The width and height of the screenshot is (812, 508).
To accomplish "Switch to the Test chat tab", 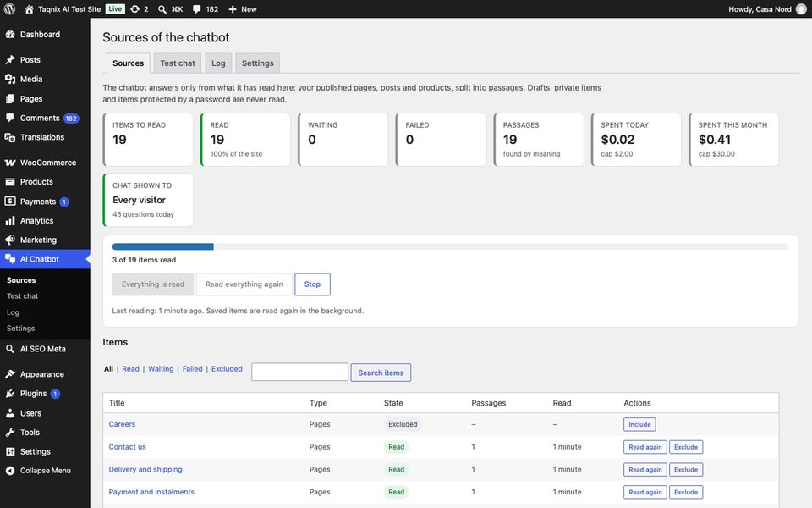I will [178, 63].
